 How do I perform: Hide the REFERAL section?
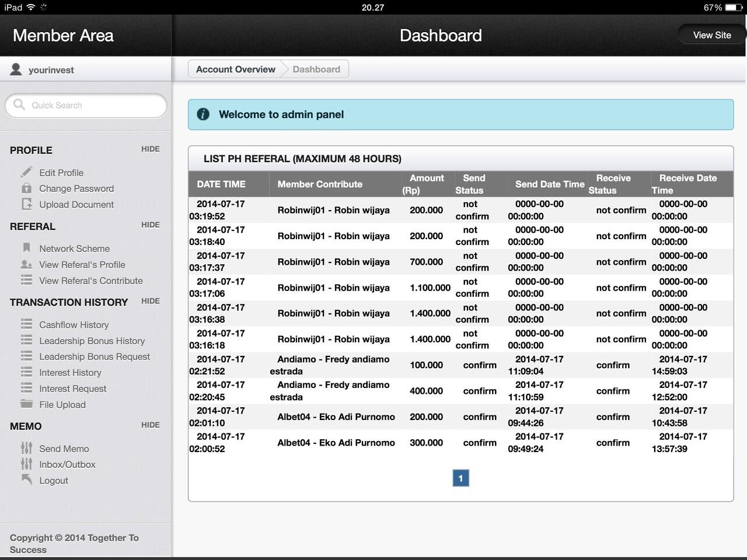(151, 225)
